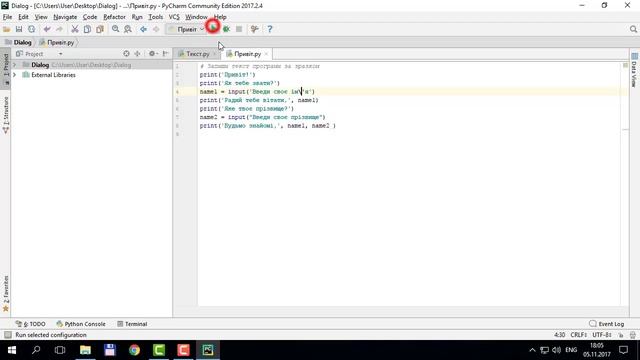Click tool windows quick access icon bottom-left
This screenshot has width=640, height=360.
[x=7, y=335]
